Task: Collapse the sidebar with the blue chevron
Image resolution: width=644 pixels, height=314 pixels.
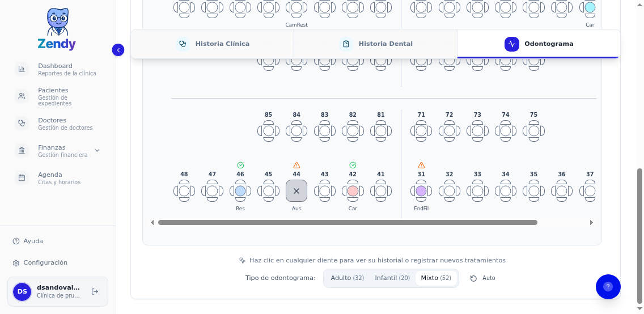Action: coord(118,50)
